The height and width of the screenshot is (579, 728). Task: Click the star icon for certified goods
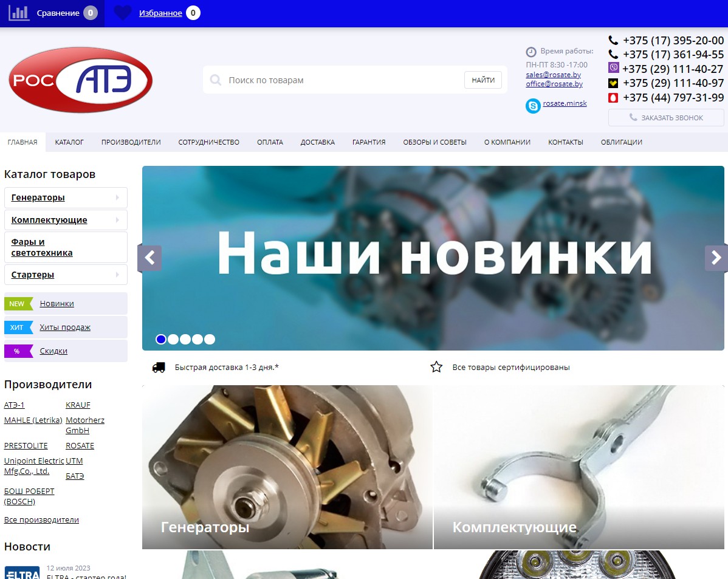point(436,367)
